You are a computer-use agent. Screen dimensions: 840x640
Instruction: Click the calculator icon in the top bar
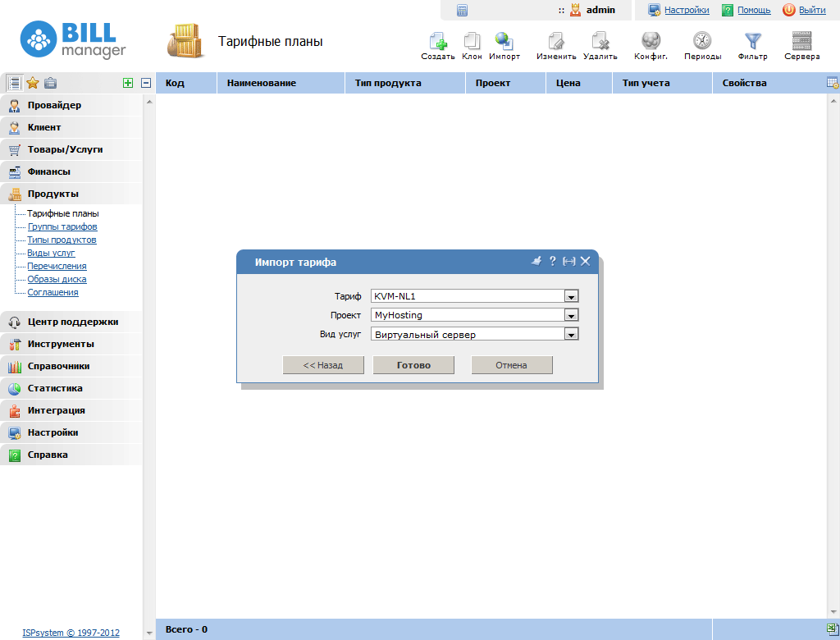click(x=463, y=10)
